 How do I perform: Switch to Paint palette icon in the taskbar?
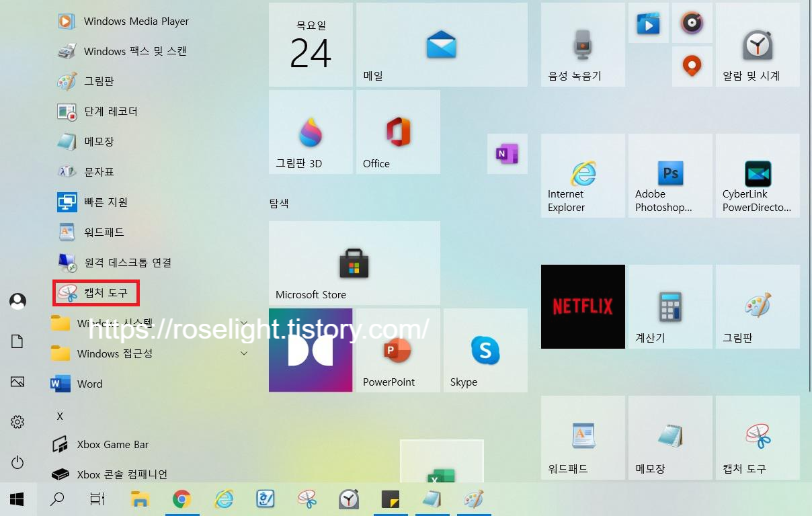(x=474, y=499)
